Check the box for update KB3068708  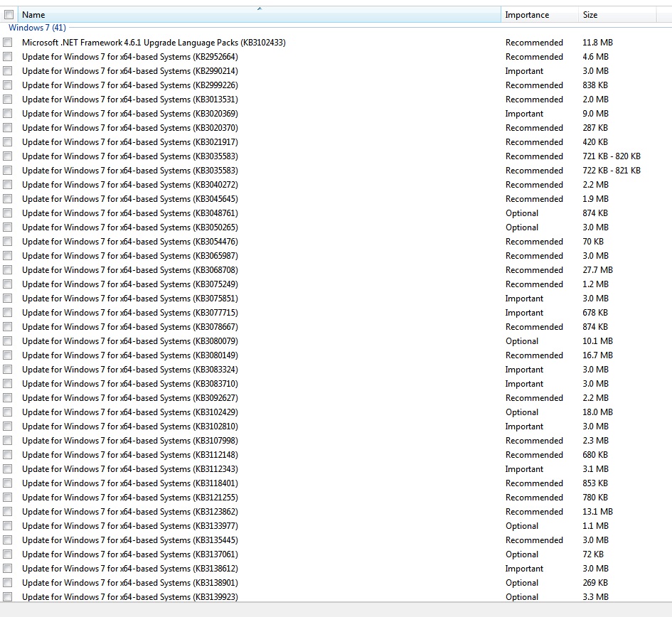pos(7,270)
